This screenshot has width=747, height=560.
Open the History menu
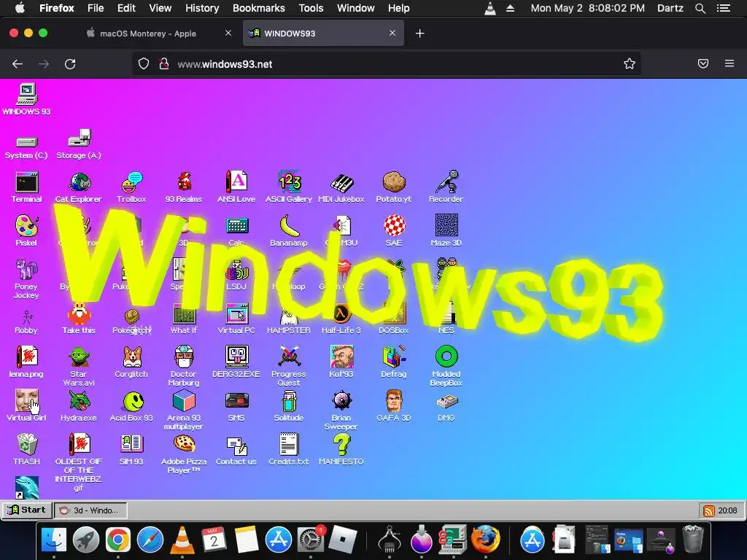[x=202, y=8]
